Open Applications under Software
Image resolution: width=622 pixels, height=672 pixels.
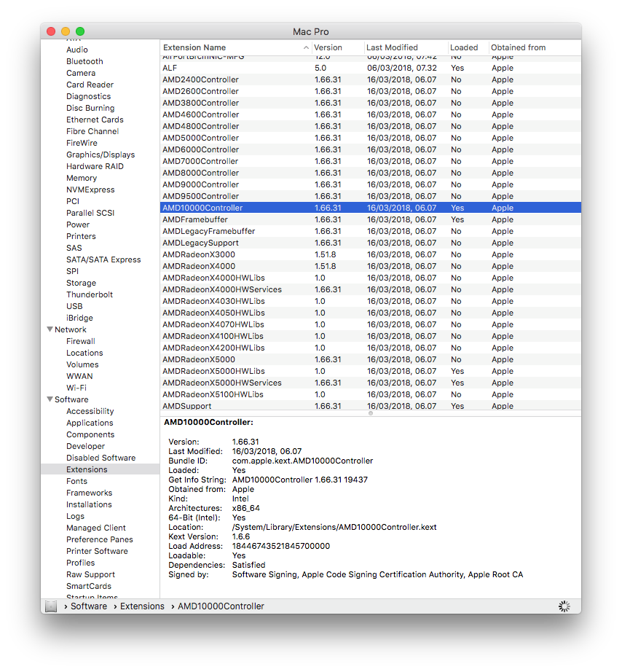coord(90,423)
